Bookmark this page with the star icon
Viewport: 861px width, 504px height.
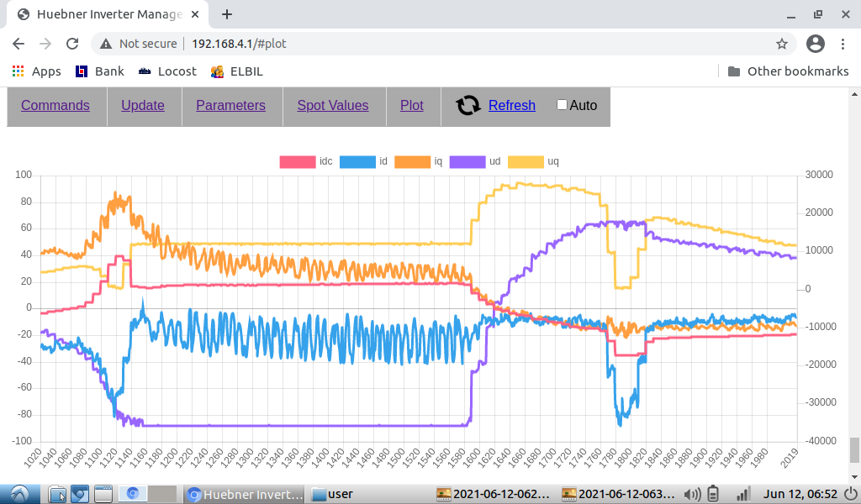click(x=781, y=44)
